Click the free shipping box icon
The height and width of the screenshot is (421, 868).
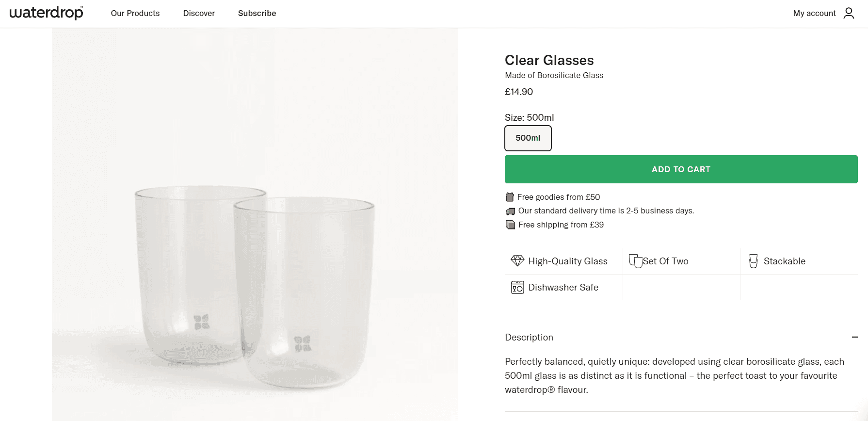510,225
